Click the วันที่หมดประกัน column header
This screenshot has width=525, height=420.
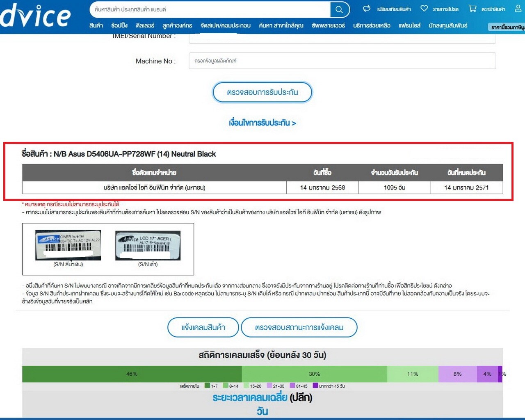tap(466, 173)
